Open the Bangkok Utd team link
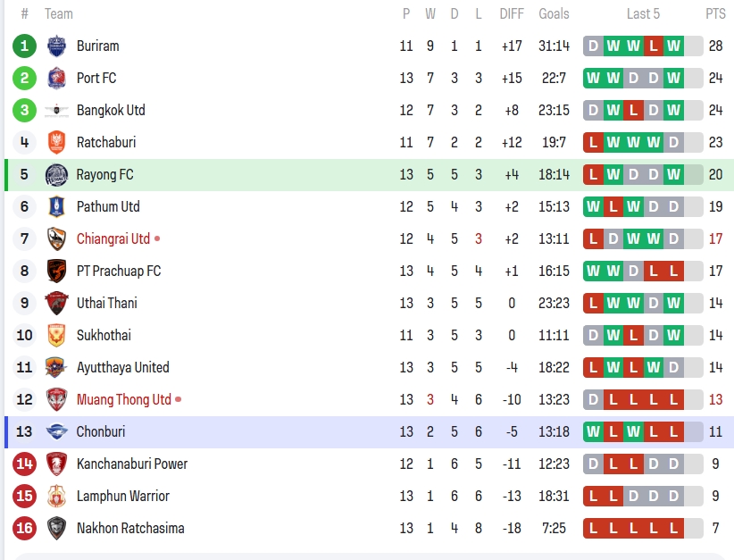 coord(111,110)
